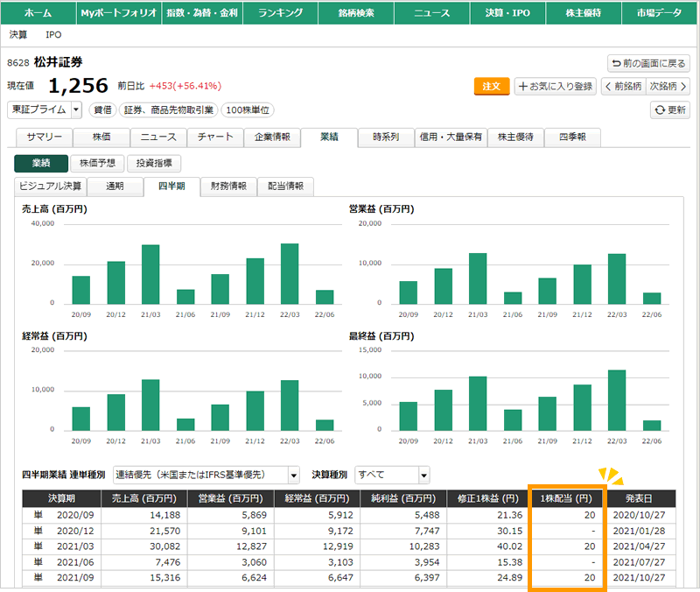Go to previous stock with 前銘柄
Screen dimensions: 700x592
(x=624, y=86)
